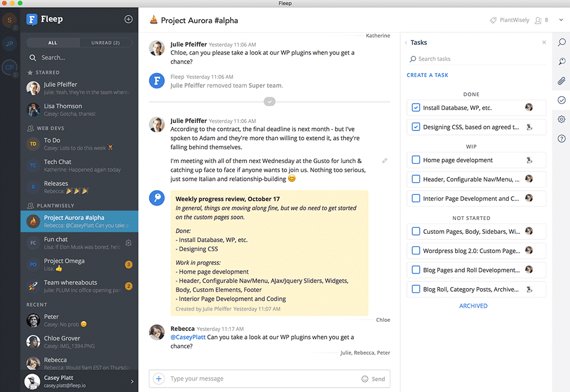Image resolution: width=570 pixels, height=392 pixels.
Task: Open the pinned messages panel
Action: click(562, 61)
